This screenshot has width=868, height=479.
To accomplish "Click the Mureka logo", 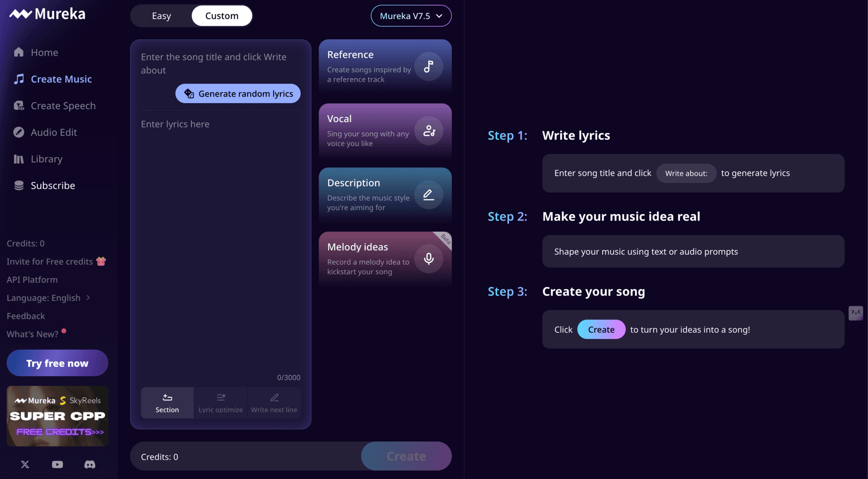I will (x=47, y=14).
